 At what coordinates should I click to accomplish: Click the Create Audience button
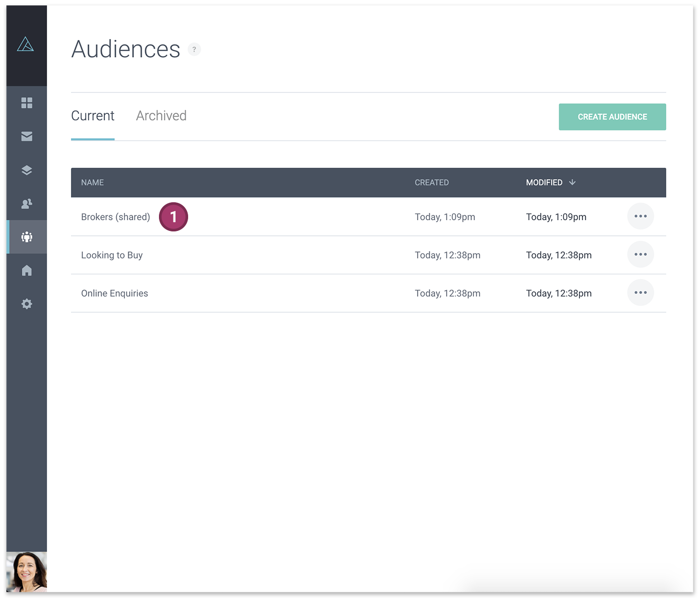point(612,117)
